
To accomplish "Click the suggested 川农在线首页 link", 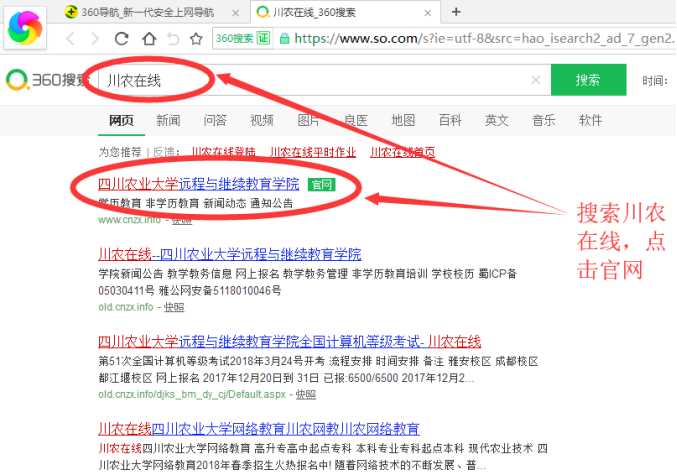I will (x=402, y=152).
